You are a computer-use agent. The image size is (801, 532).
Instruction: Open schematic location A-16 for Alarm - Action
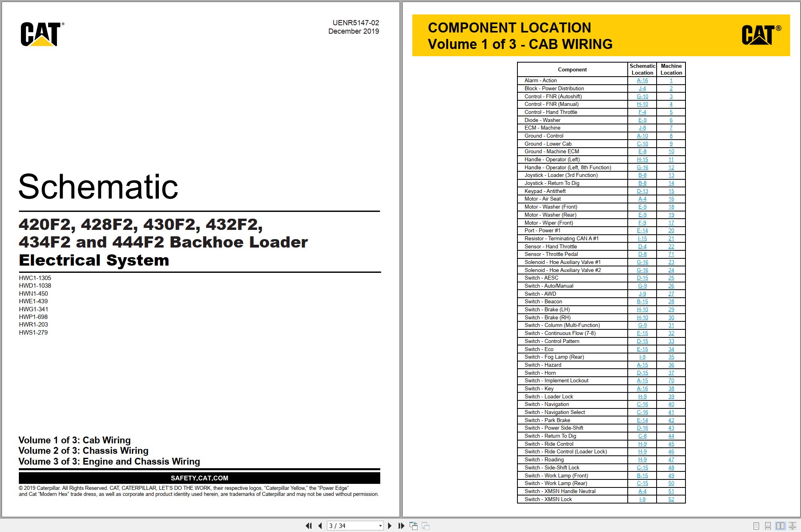(642, 81)
